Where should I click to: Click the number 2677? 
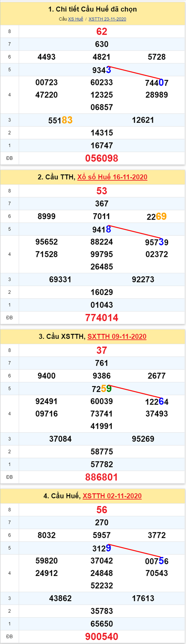coord(157,376)
